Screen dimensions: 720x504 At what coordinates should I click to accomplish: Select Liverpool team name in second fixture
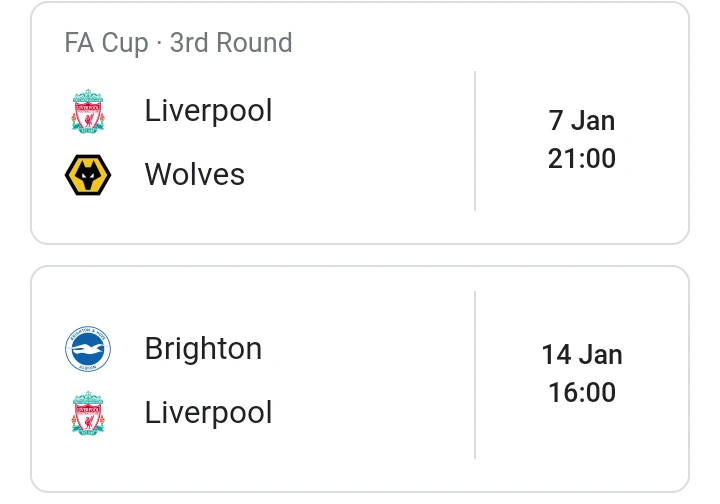point(208,413)
